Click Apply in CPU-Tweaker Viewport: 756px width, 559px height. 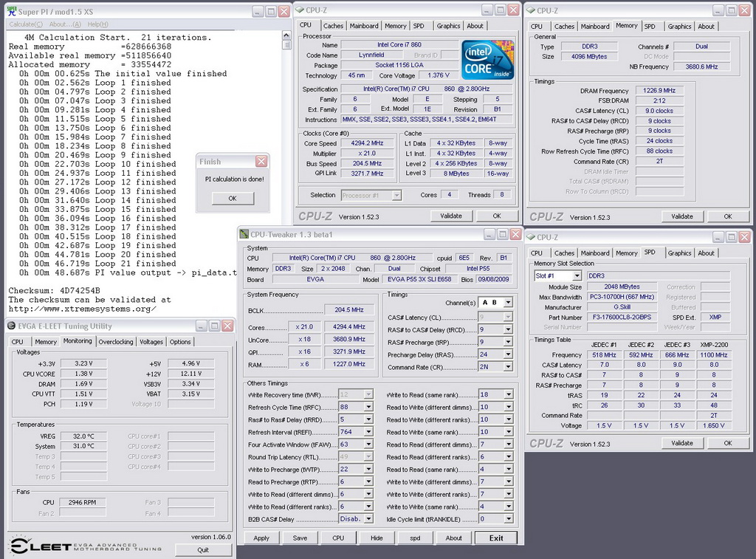261,538
